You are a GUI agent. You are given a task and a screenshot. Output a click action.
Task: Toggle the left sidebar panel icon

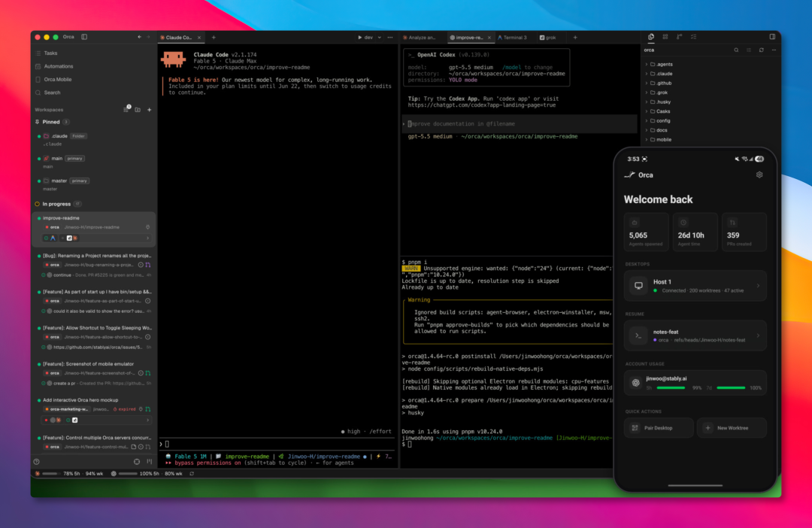84,38
